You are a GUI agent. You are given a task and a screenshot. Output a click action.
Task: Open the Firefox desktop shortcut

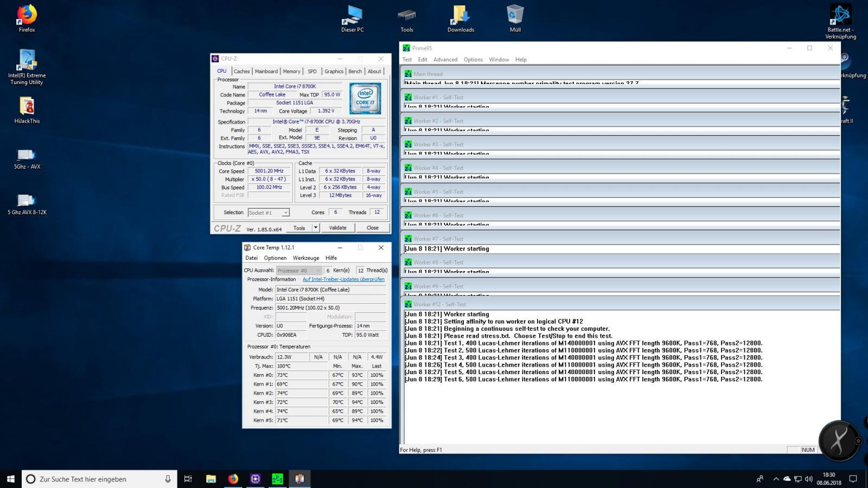pos(27,18)
